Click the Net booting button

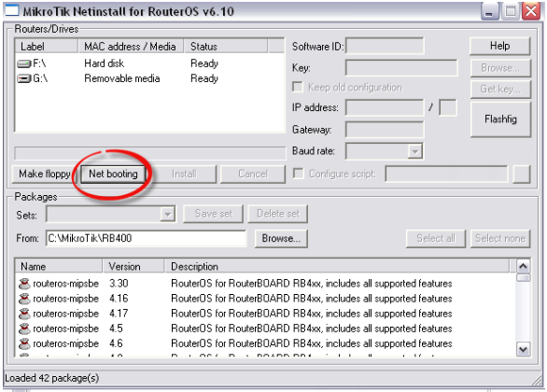[113, 174]
